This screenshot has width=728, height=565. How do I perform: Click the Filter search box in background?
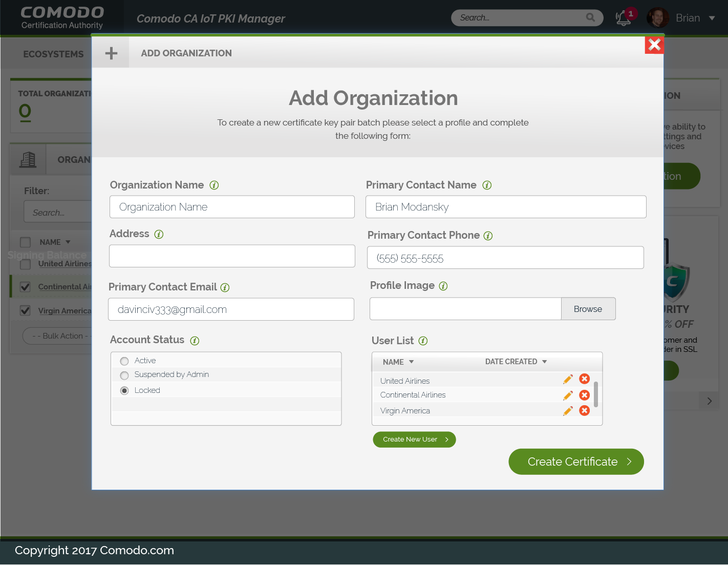tap(57, 212)
